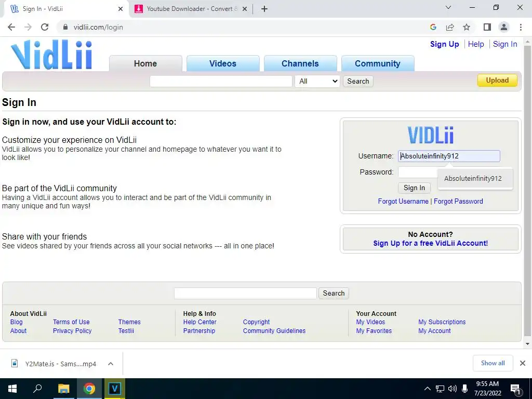Open Terms of Use footer link

pos(71,322)
